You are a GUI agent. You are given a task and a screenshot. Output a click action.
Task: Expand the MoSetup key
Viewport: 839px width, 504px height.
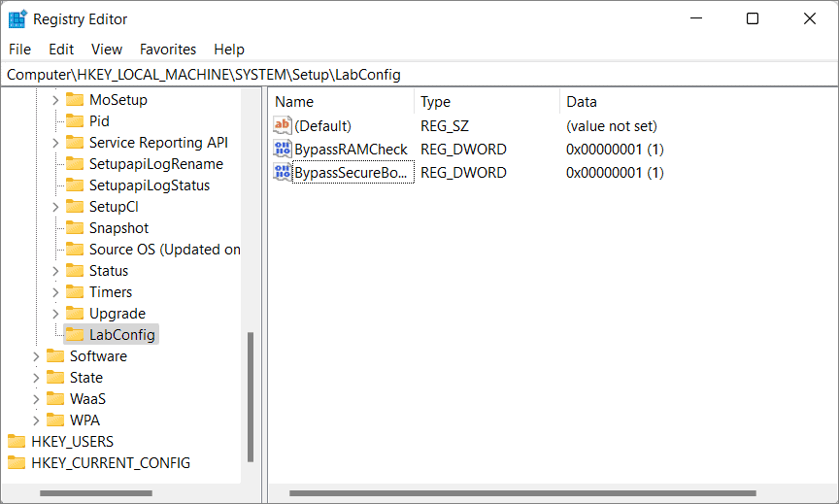(55, 100)
